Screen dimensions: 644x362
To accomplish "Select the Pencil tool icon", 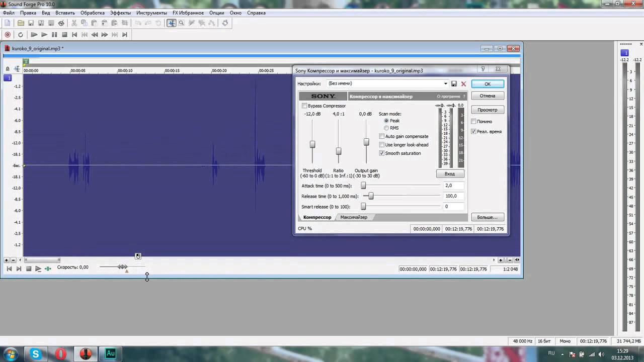I will click(x=191, y=23).
